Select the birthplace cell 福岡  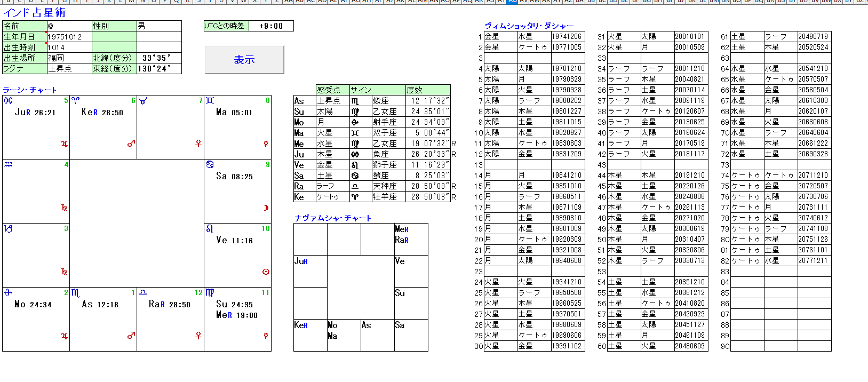tap(69, 58)
